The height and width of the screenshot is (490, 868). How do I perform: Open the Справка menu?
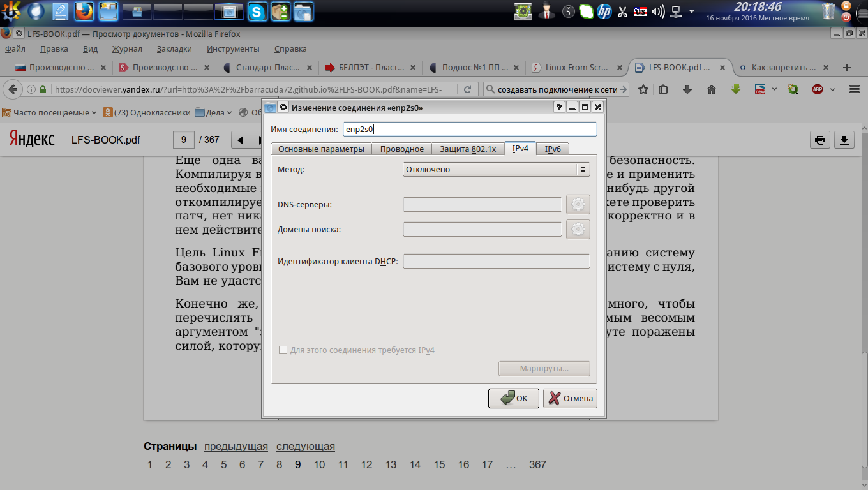290,49
